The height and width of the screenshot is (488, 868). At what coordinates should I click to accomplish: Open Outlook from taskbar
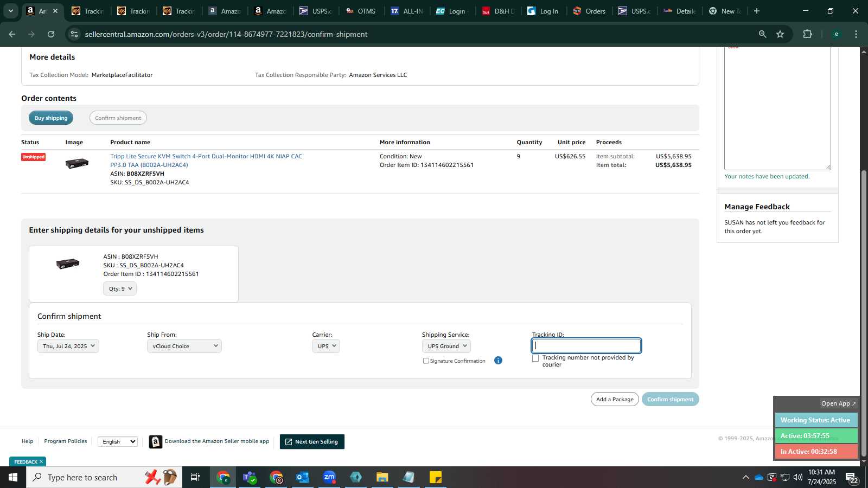[302, 477]
